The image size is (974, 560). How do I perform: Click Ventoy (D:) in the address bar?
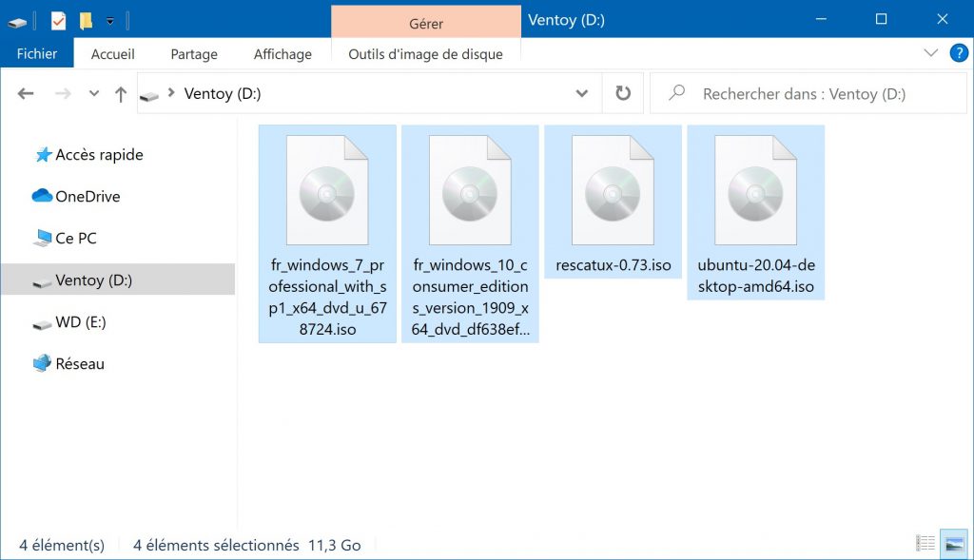tap(223, 94)
